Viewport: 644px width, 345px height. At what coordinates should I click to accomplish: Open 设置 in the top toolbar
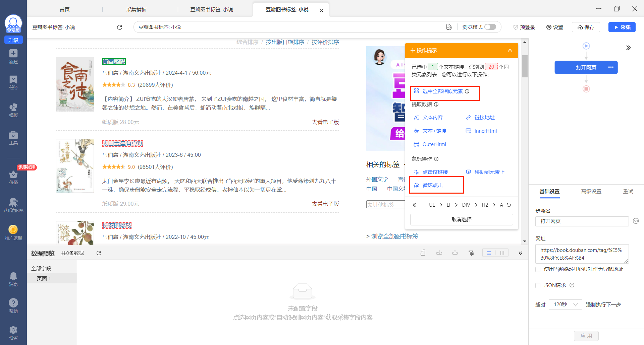pyautogui.click(x=554, y=27)
